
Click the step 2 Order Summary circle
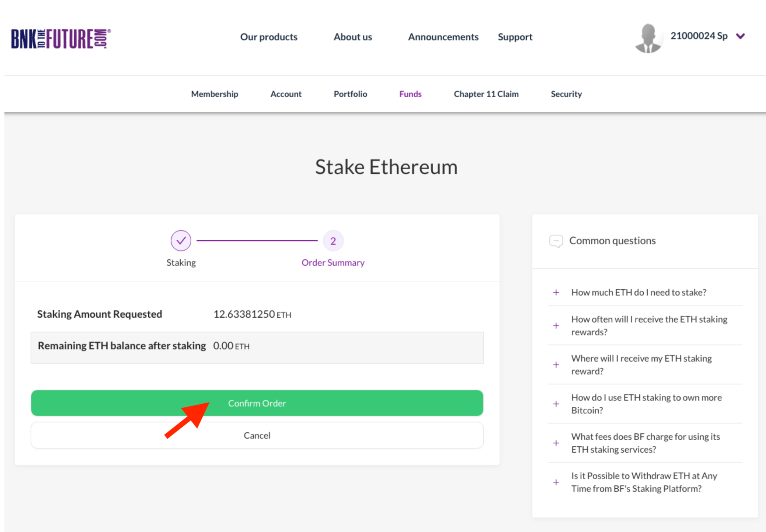point(333,241)
